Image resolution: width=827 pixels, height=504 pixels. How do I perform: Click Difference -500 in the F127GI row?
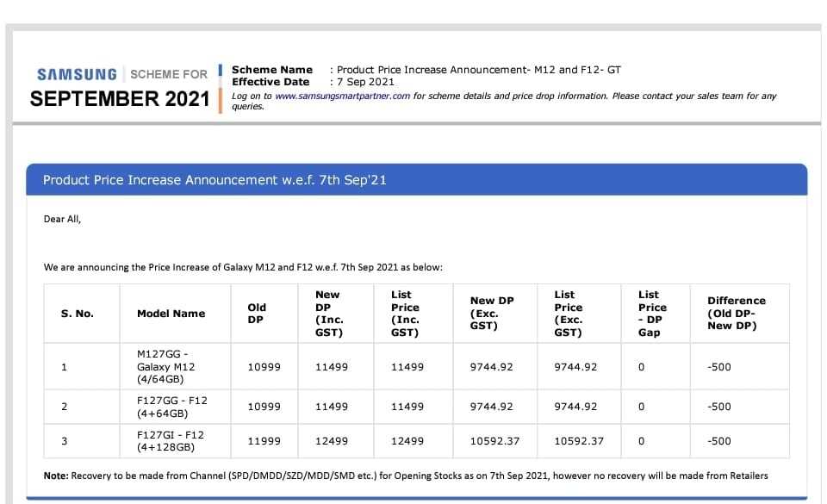click(x=719, y=441)
